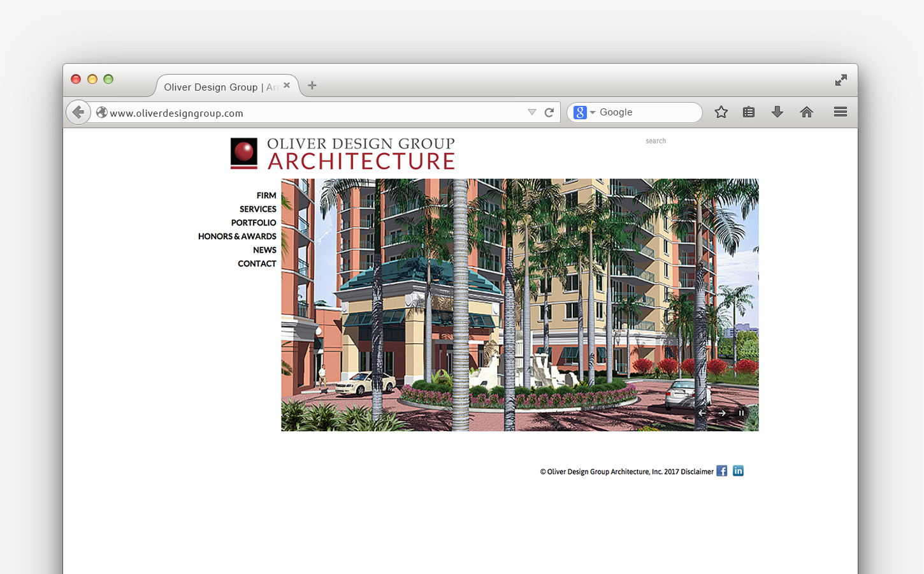924x574 pixels.
Task: Open the Facebook icon in the footer
Action: (x=721, y=471)
